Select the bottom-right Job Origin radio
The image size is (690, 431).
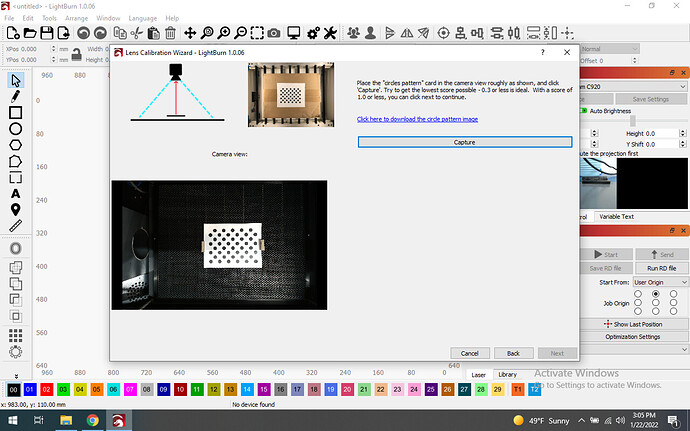673,311
